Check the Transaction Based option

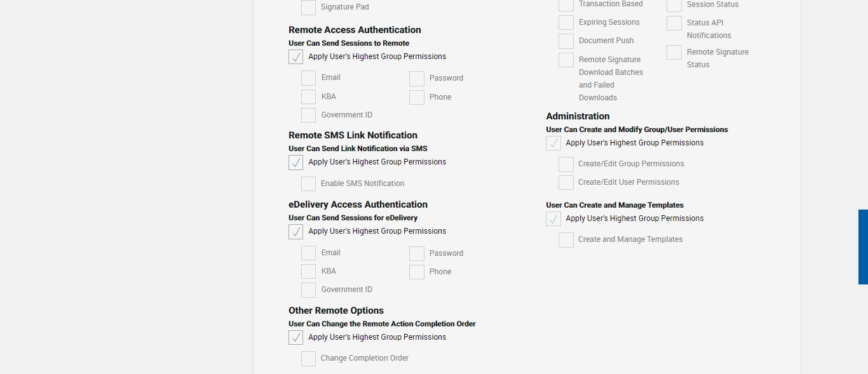point(566,5)
